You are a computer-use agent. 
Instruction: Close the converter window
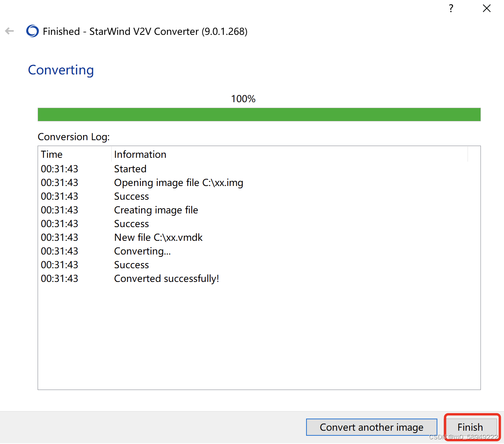487,8
